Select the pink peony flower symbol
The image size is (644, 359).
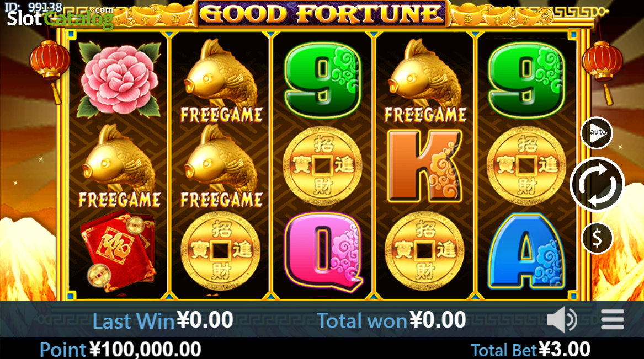[x=119, y=79]
